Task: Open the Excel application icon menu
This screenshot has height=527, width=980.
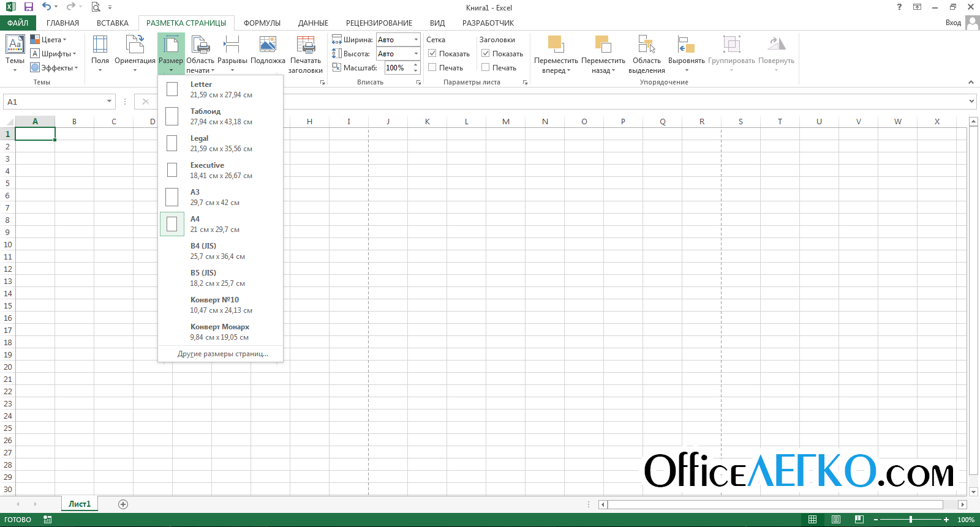Action: (10, 7)
